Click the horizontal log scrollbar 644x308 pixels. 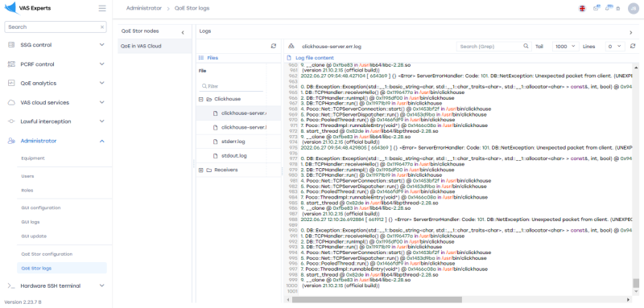pyautogui.click(x=377, y=300)
